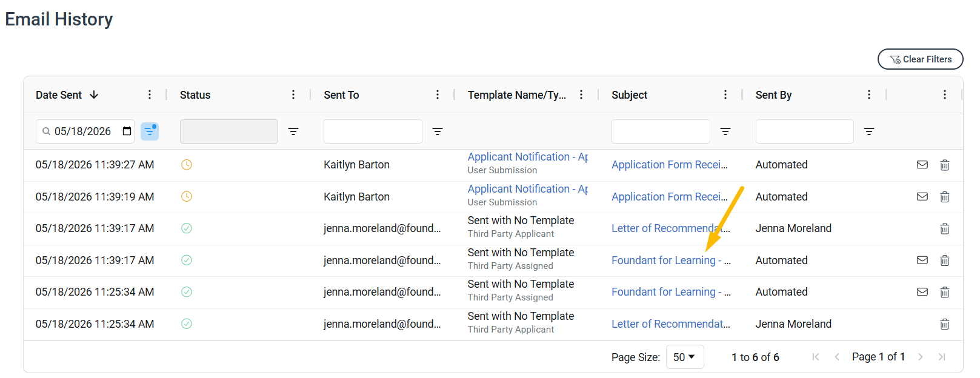Resend email icon in Automated 11:25:34 AM row
This screenshot has width=980, height=378.
(x=922, y=292)
